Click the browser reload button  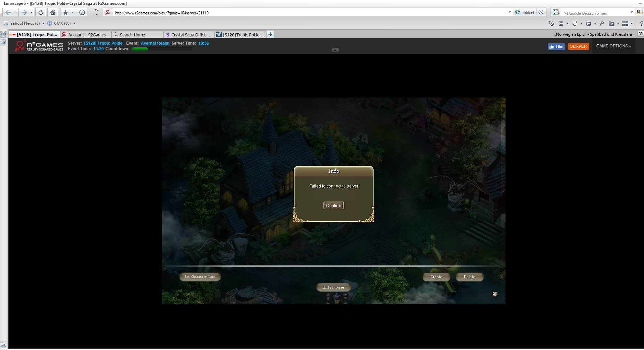pos(41,13)
